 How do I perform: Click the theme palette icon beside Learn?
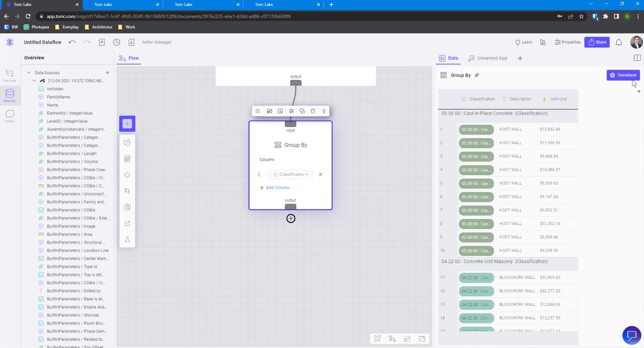[543, 42]
